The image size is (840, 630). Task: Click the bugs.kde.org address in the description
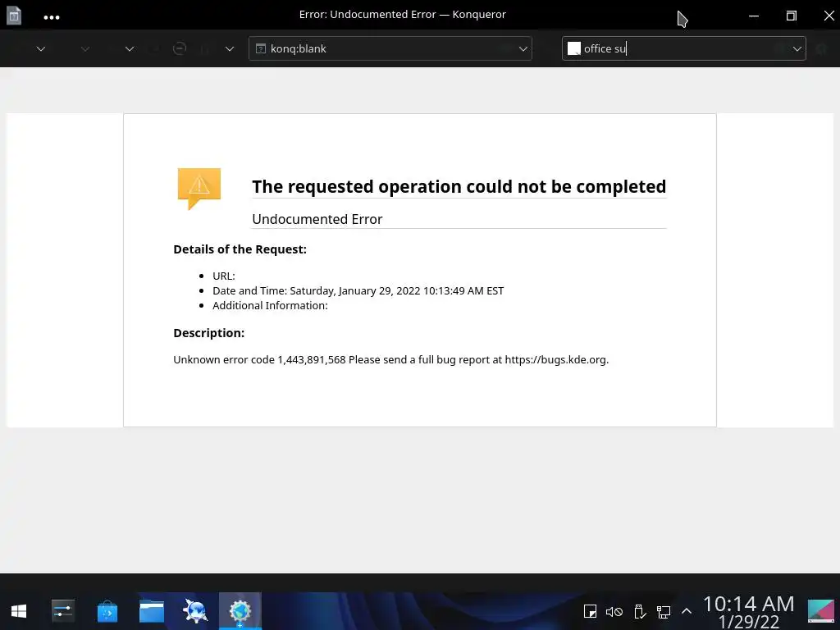pyautogui.click(x=555, y=359)
